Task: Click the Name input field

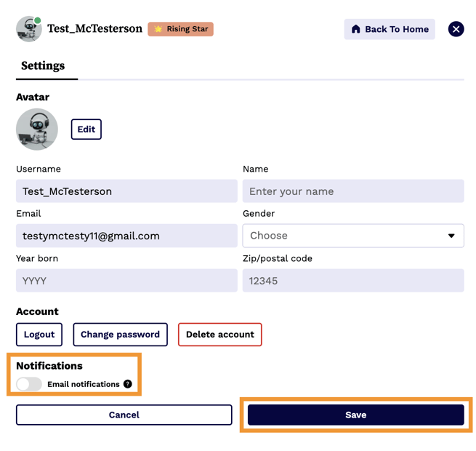Action: tap(352, 191)
